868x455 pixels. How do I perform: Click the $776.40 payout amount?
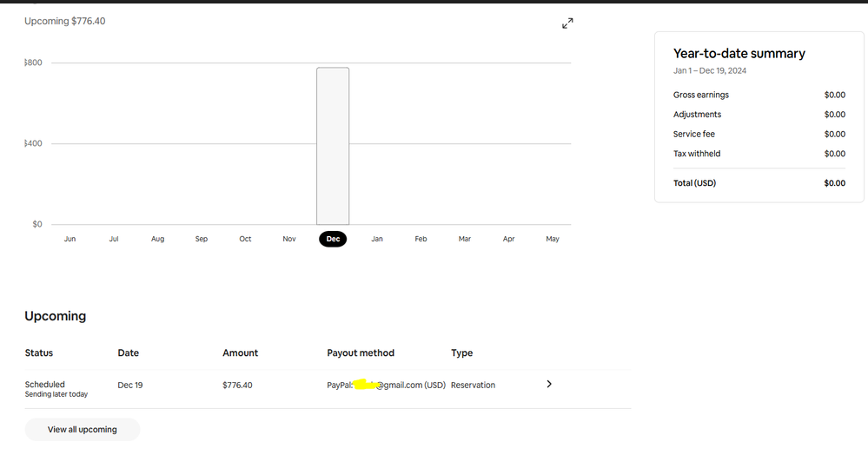coord(237,385)
